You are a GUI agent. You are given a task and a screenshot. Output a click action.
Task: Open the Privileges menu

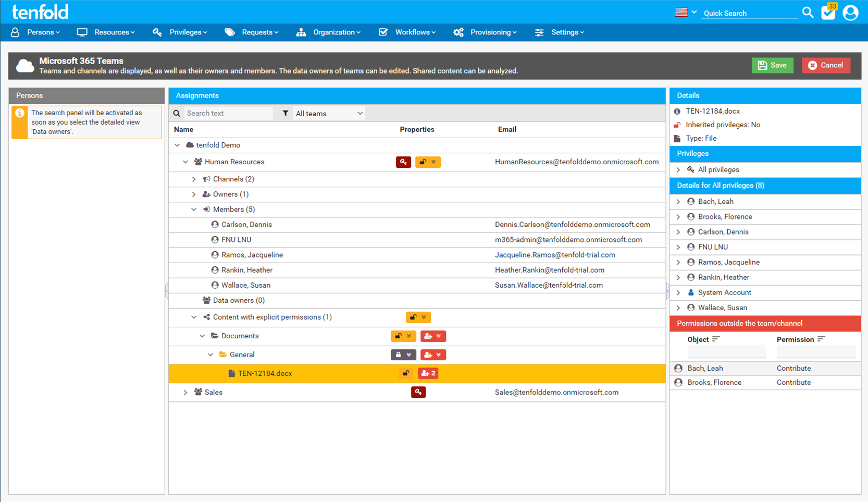[x=180, y=32]
